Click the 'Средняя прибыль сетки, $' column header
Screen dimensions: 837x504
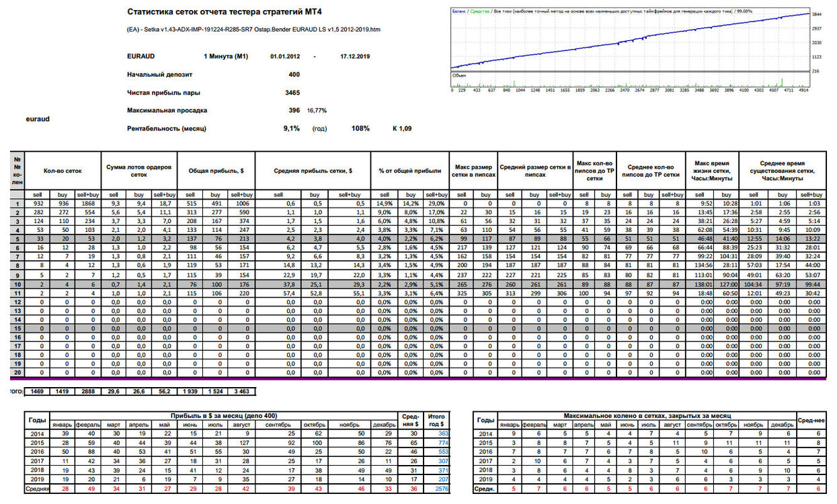coord(313,171)
